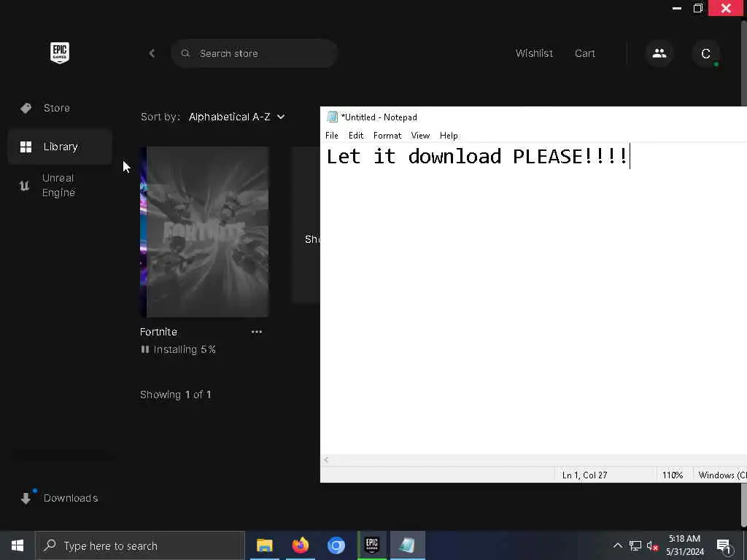Click the Installing 5% status text
The width and height of the screenshot is (747, 560).
click(x=185, y=349)
